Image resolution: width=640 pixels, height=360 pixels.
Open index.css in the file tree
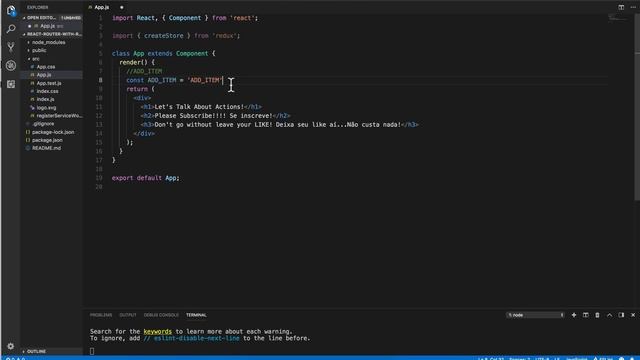(47, 91)
